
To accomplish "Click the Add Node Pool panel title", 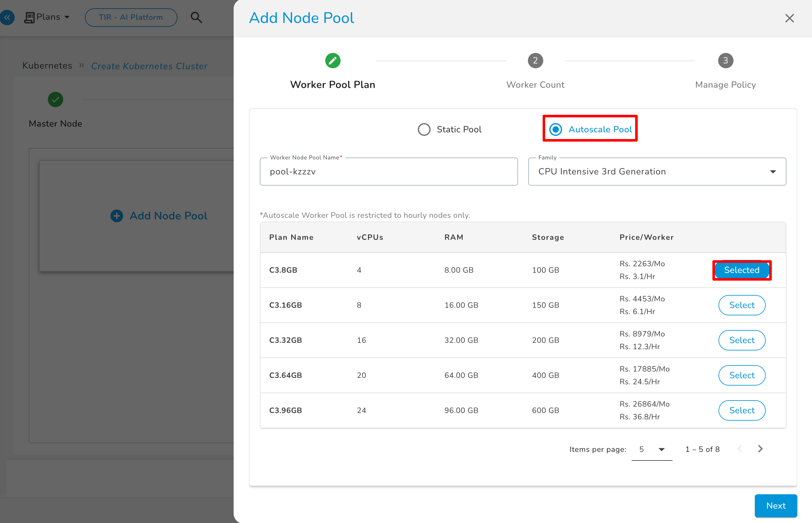I will pos(302,18).
